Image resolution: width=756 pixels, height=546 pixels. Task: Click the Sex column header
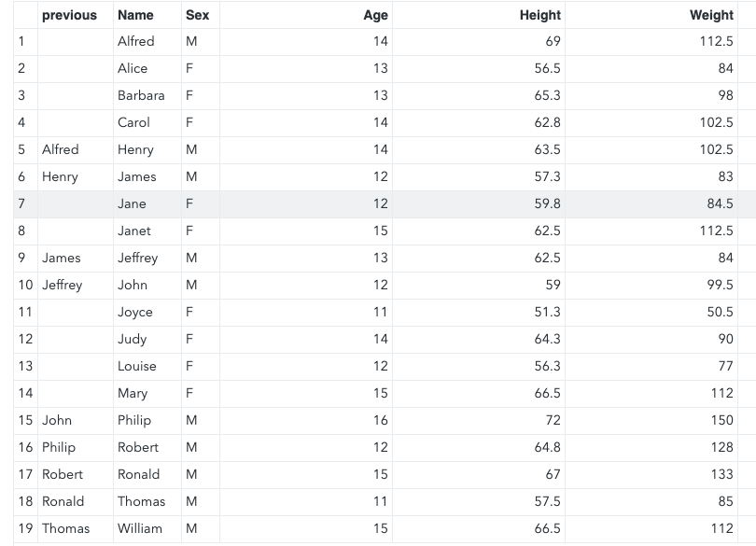click(197, 15)
